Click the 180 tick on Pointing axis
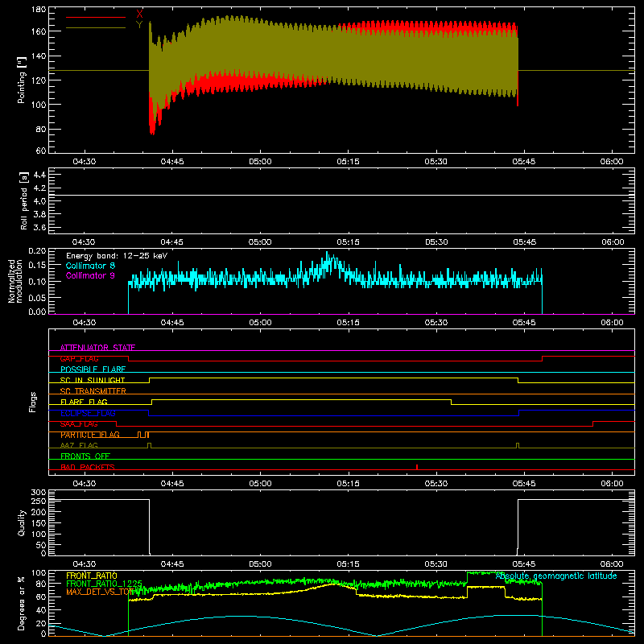 point(38,10)
